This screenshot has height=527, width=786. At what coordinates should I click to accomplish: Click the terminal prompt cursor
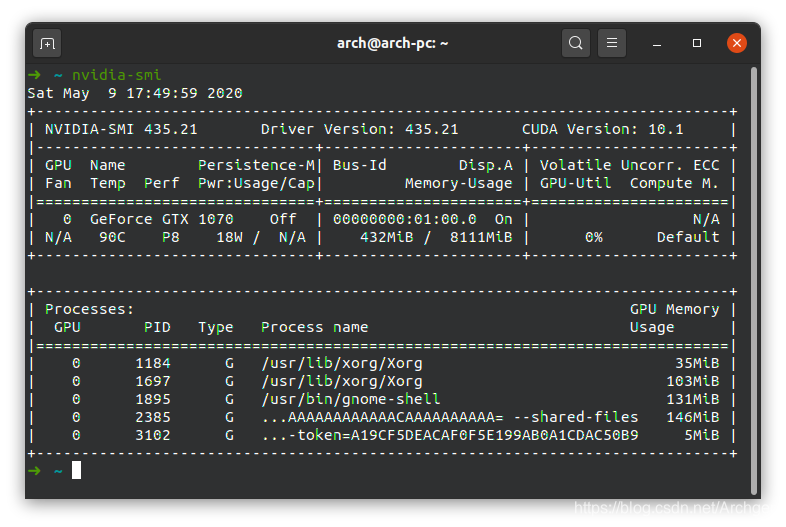pyautogui.click(x=76, y=470)
